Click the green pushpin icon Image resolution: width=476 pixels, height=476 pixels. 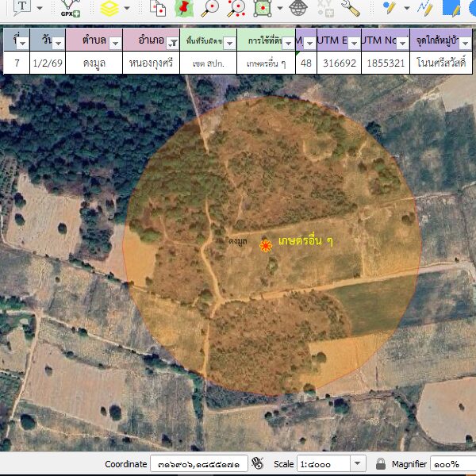[x=184, y=8]
